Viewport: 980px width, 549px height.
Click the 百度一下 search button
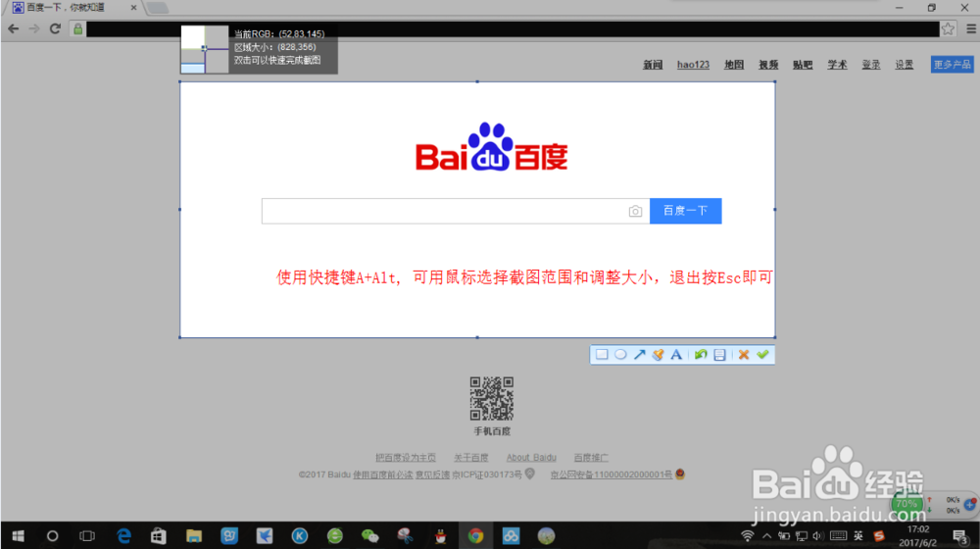click(x=686, y=211)
